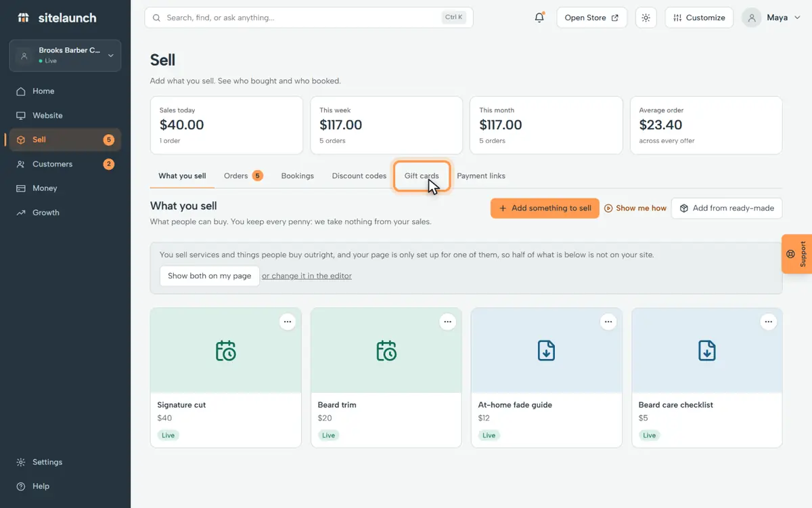Open the Customize panel

(x=699, y=18)
